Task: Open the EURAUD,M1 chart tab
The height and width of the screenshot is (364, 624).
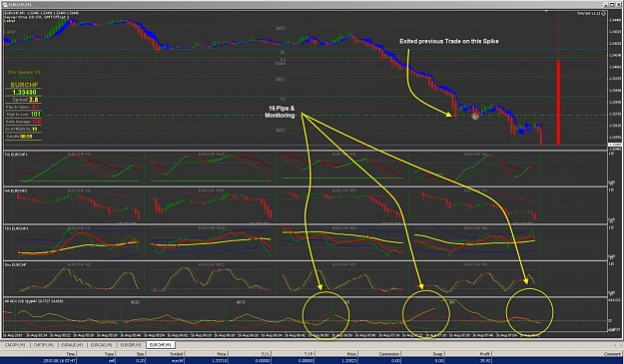Action: [72, 345]
